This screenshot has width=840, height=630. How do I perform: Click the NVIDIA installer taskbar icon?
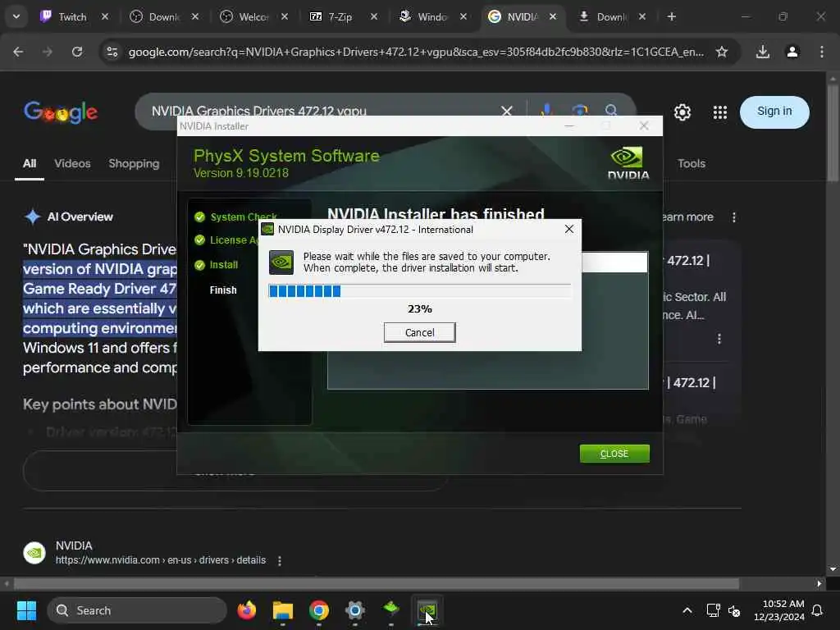pos(427,610)
